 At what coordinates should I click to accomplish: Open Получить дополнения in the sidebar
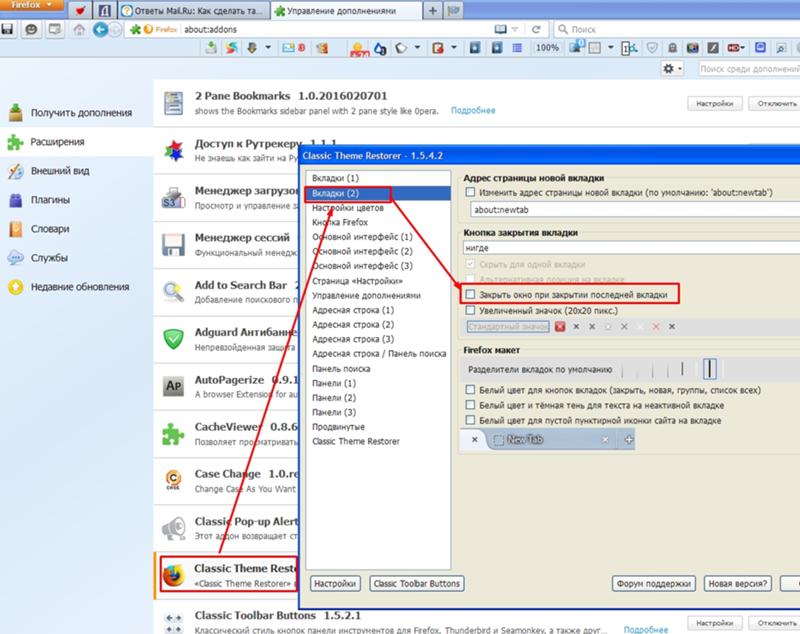[x=77, y=113]
